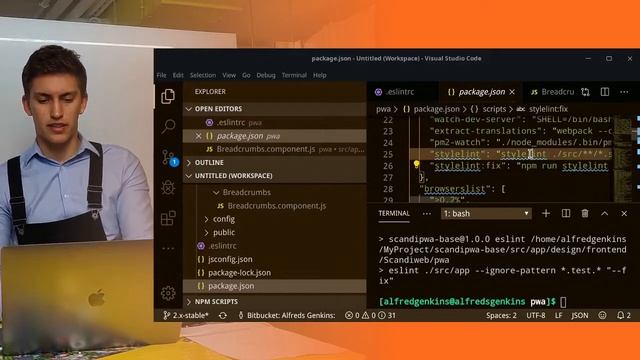This screenshot has width=640, height=360.
Task: Maximize the terminal panel size
Action: [604, 213]
